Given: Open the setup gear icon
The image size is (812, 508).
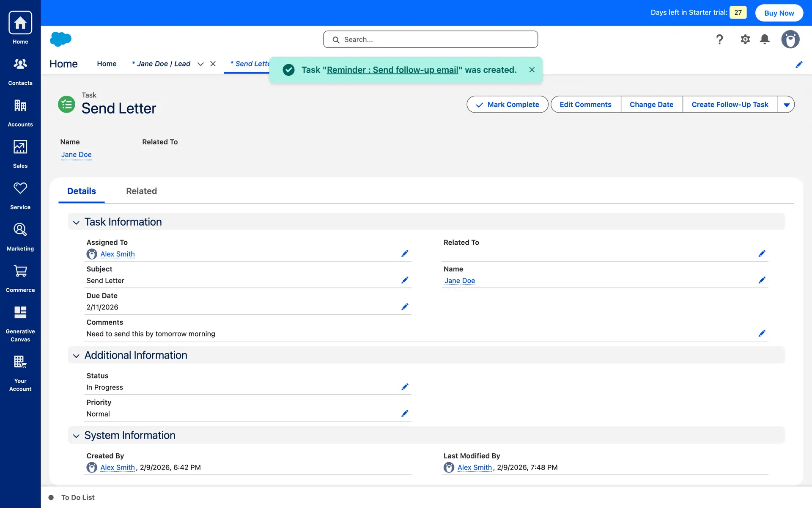Looking at the screenshot, I should point(745,39).
